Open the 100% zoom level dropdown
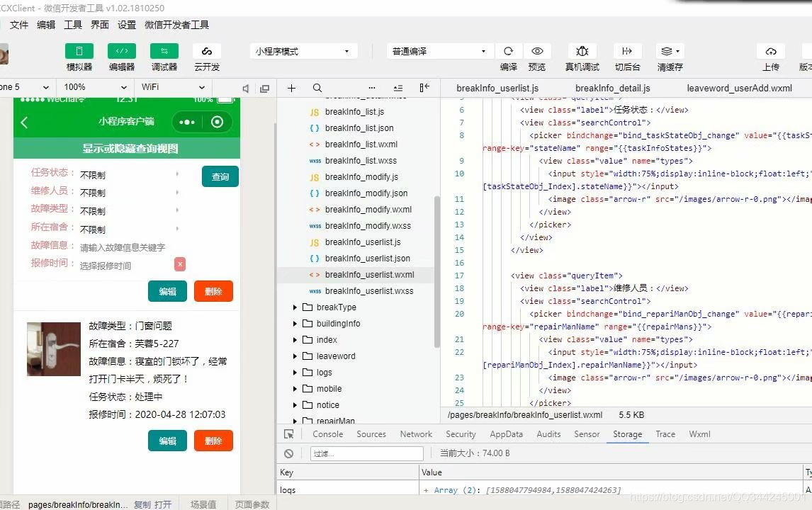This screenshot has width=812, height=510. coord(95,87)
